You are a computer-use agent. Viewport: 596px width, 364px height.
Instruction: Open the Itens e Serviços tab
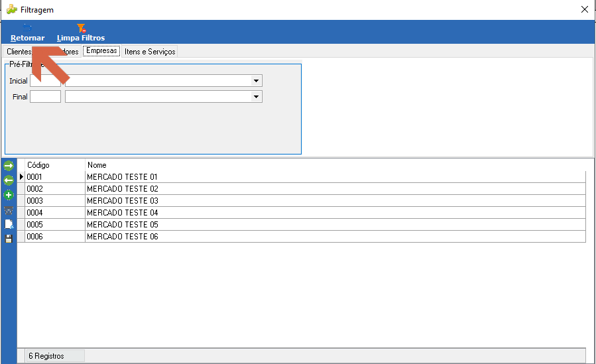pos(150,51)
